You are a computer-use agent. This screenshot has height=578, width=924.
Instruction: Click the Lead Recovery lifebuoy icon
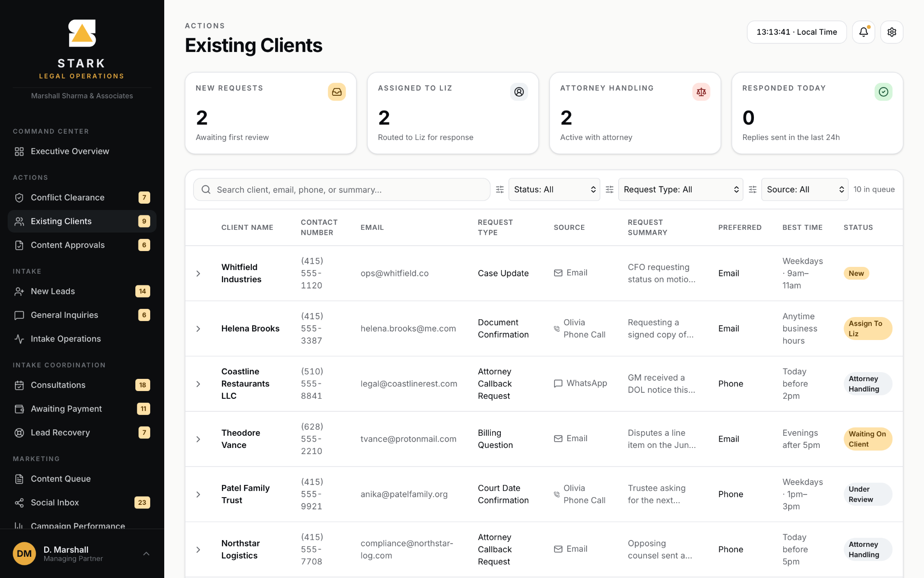[19, 433]
